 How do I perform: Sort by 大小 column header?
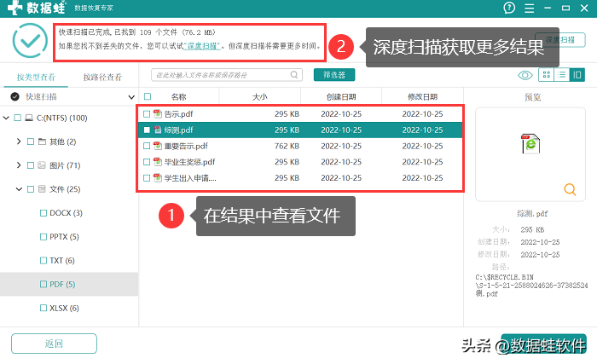[259, 96]
